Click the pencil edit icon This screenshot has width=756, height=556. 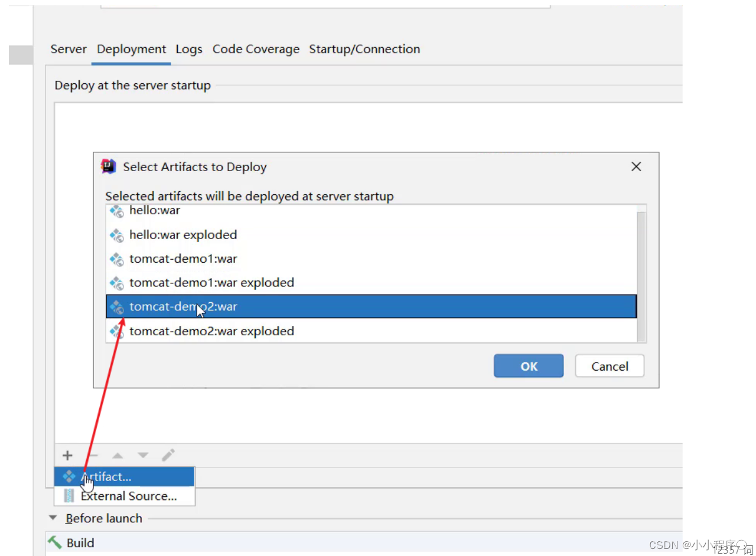pyautogui.click(x=168, y=455)
